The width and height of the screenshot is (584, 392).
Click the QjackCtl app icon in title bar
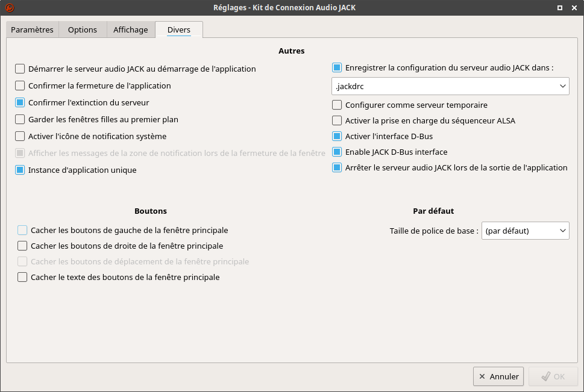9,8
